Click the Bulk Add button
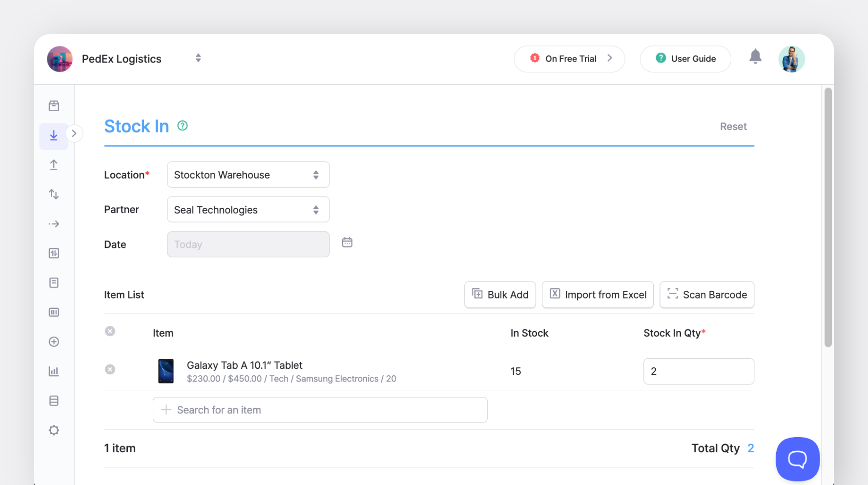 pos(500,295)
